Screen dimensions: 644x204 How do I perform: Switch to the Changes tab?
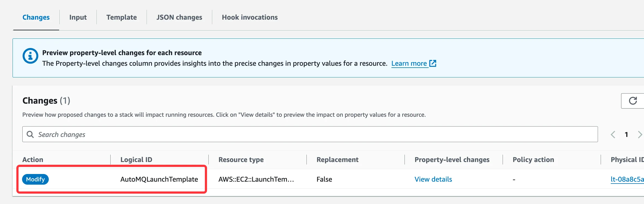(x=36, y=17)
